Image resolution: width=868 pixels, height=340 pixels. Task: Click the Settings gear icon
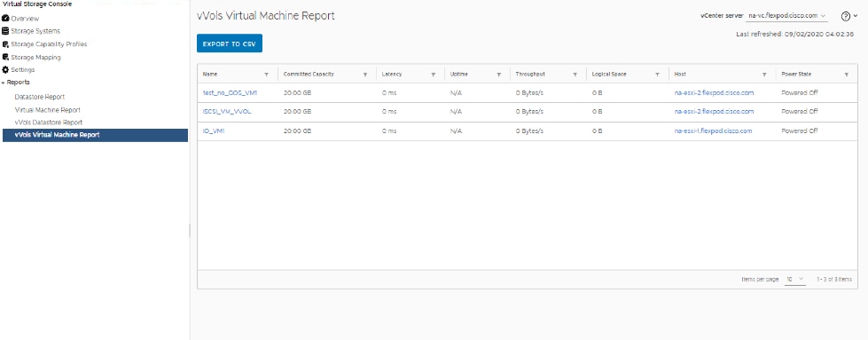tap(5, 70)
